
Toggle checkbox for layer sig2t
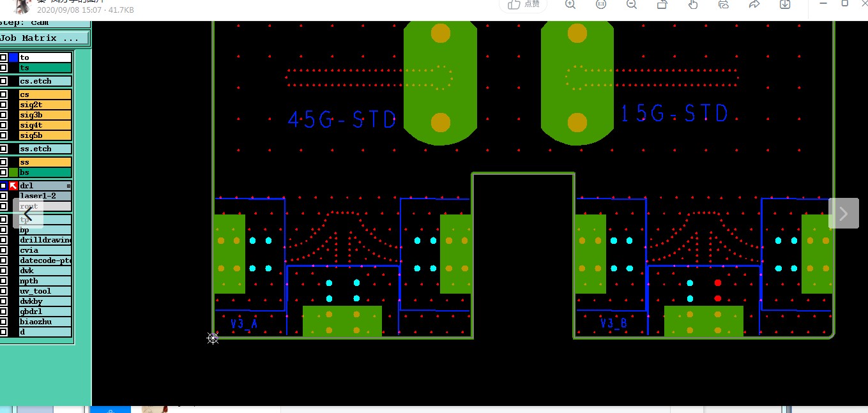tap(3, 105)
